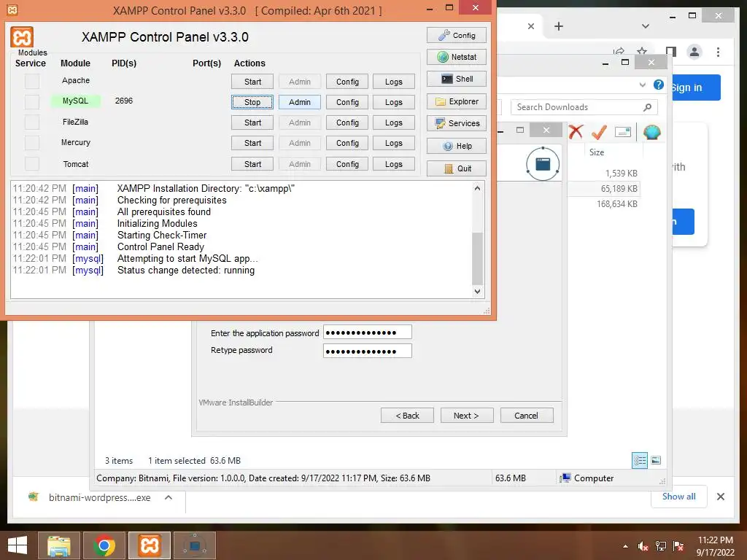View Tomcat Logs
The image size is (747, 560).
tap(394, 164)
